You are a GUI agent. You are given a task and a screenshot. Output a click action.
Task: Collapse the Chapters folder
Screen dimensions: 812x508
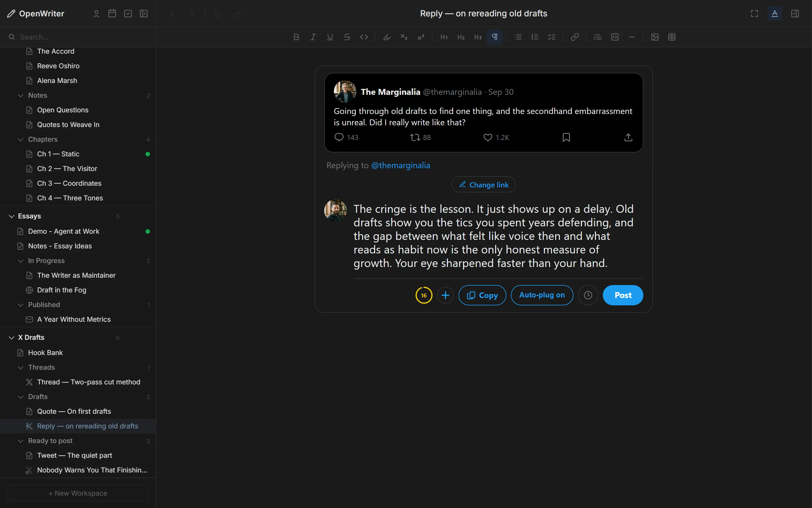[x=21, y=139]
